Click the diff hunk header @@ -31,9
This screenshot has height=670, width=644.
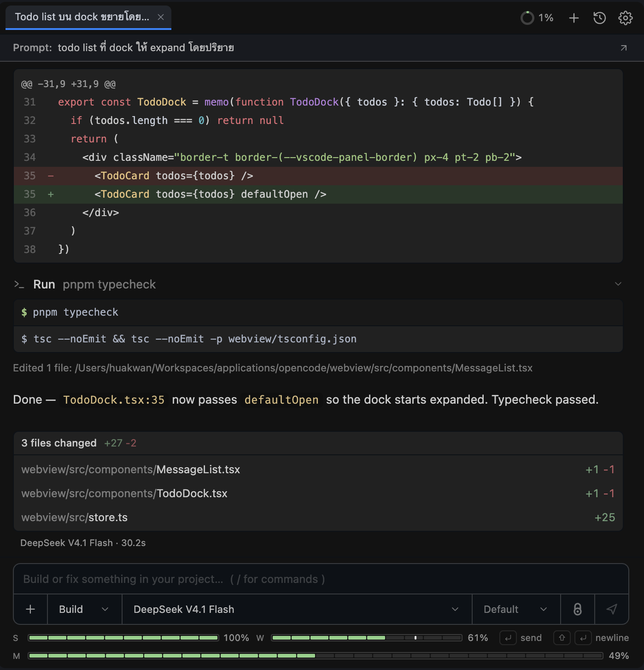coord(68,84)
